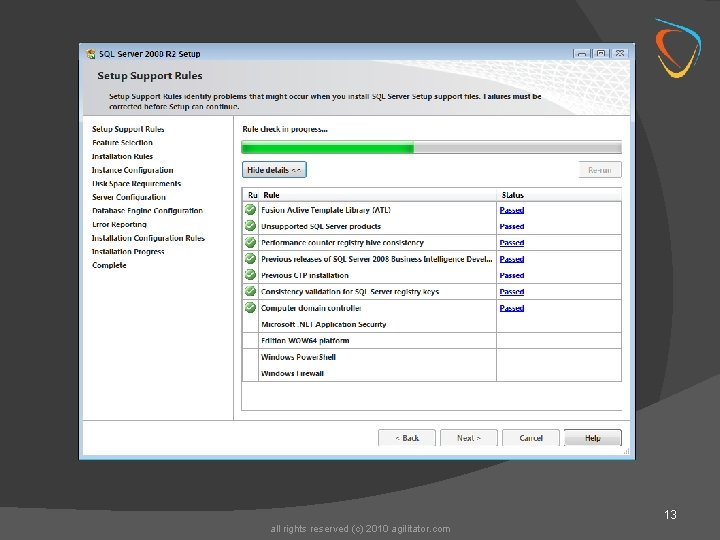Click green check icon for Previous releases of SQL Server 2008
Image resolution: width=720 pixels, height=540 pixels.
click(x=250, y=259)
